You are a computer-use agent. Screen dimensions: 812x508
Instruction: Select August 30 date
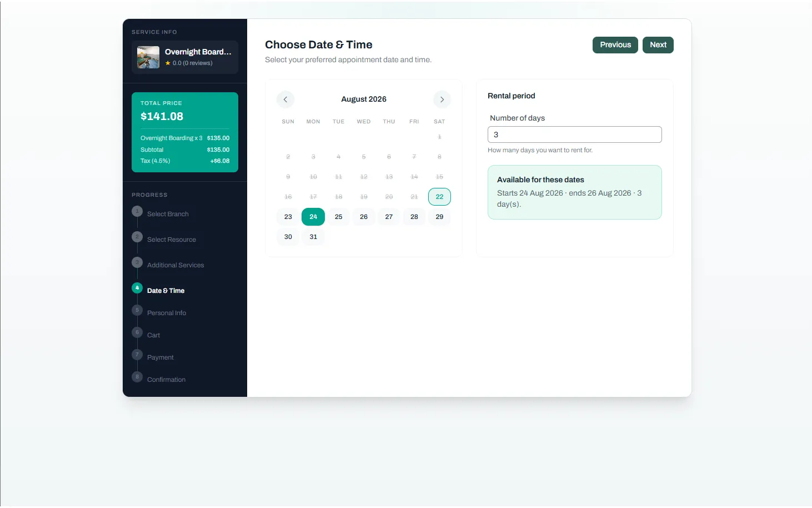(288, 237)
